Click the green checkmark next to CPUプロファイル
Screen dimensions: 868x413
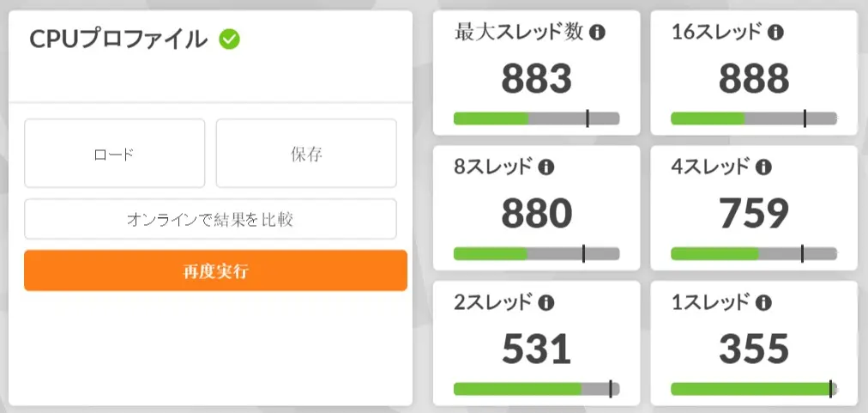pos(229,39)
